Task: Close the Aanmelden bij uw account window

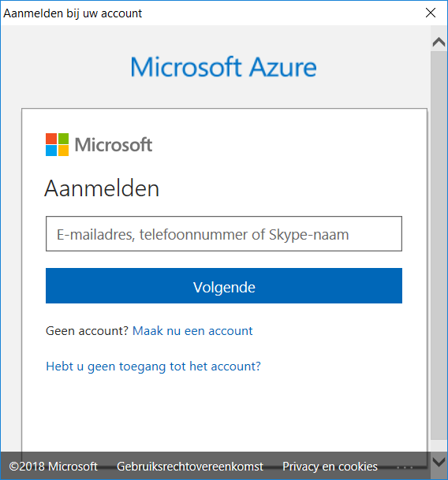Action: [x=431, y=13]
